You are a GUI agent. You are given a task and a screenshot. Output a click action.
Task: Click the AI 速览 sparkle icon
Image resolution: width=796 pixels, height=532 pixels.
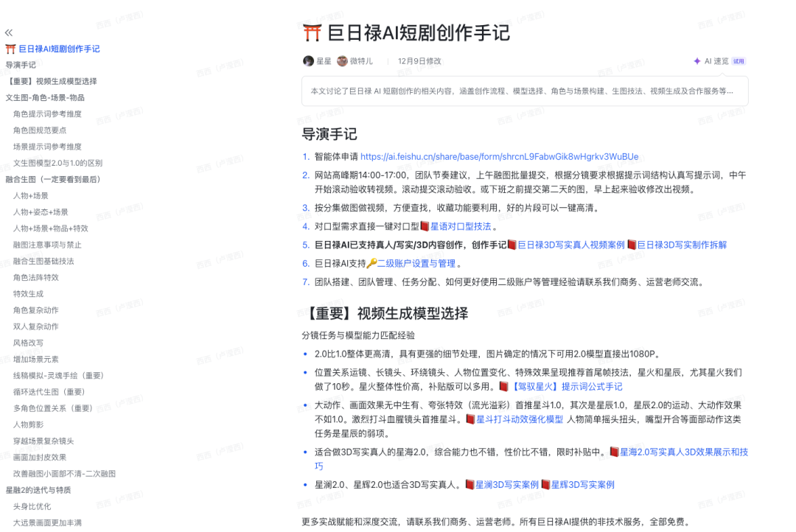tap(697, 61)
